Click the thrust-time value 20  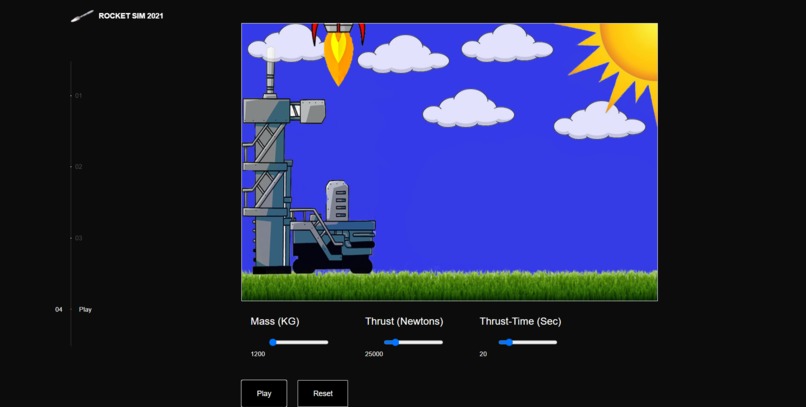point(483,354)
